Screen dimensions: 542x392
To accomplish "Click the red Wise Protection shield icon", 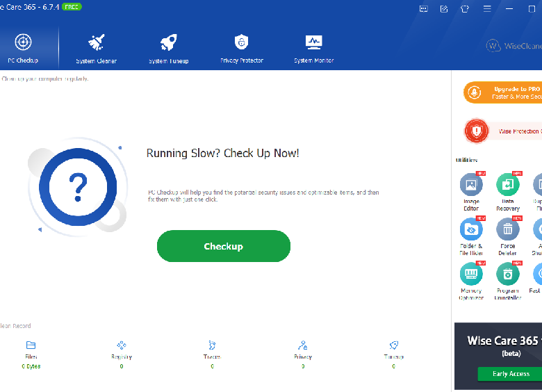I will click(x=476, y=131).
